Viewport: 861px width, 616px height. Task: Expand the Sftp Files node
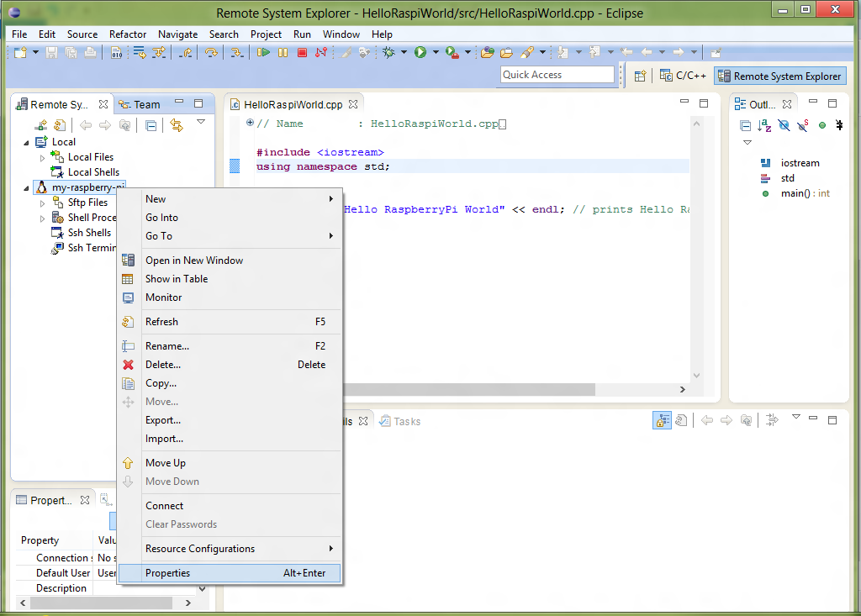pos(43,203)
